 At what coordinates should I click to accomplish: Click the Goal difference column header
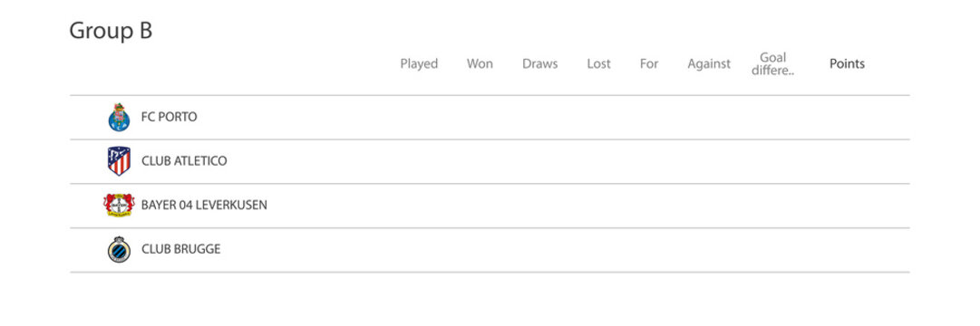tap(773, 63)
